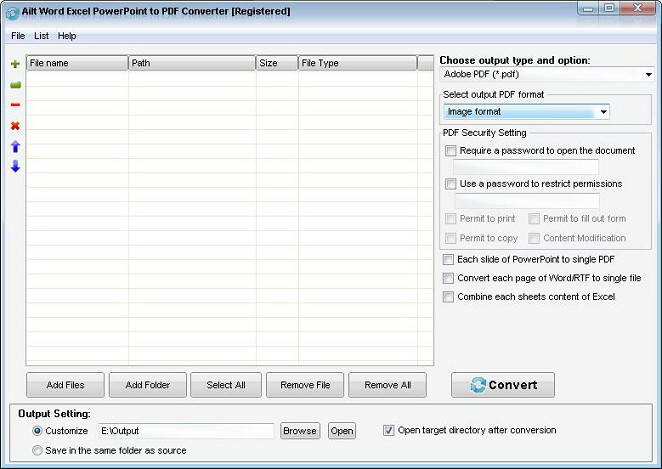The image size is (662, 469).
Task: Sort by File name column header
Action: point(77,63)
